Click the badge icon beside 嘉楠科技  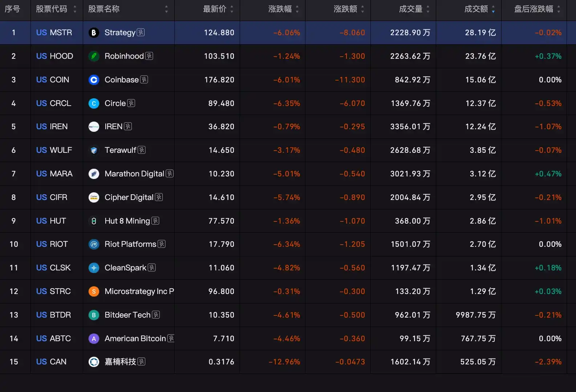(x=142, y=362)
